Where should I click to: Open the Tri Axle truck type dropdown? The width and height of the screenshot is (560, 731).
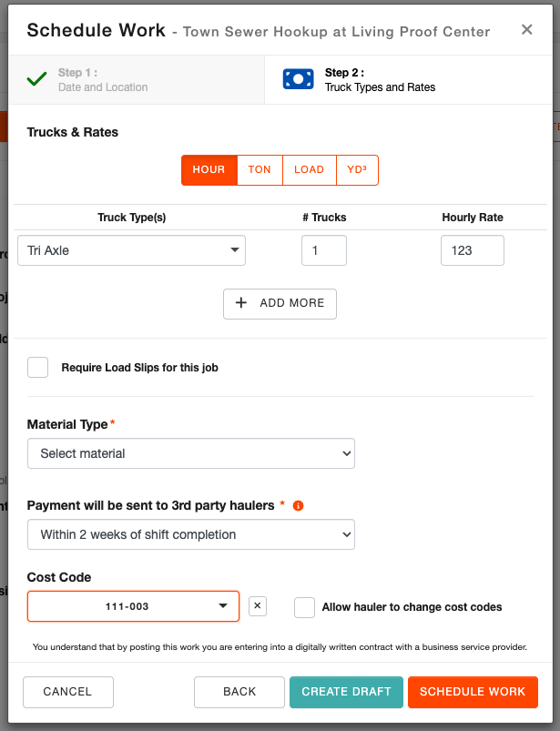[132, 250]
